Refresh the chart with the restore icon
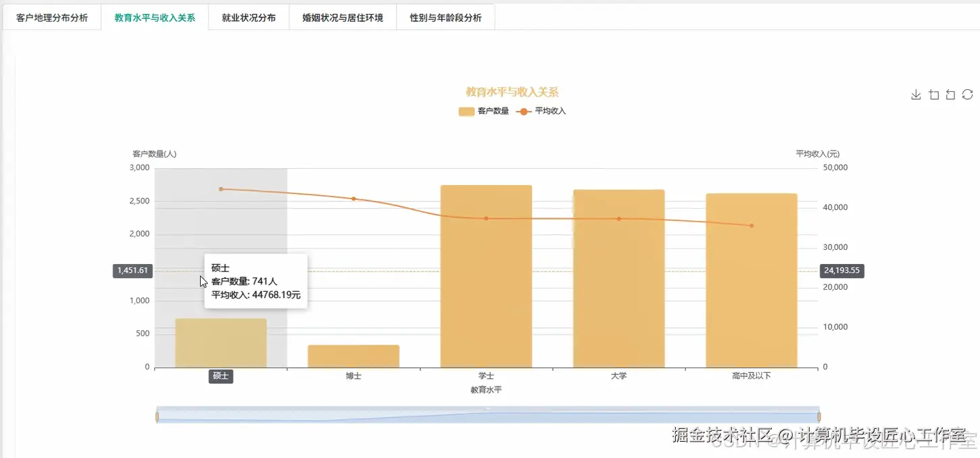 click(x=967, y=95)
